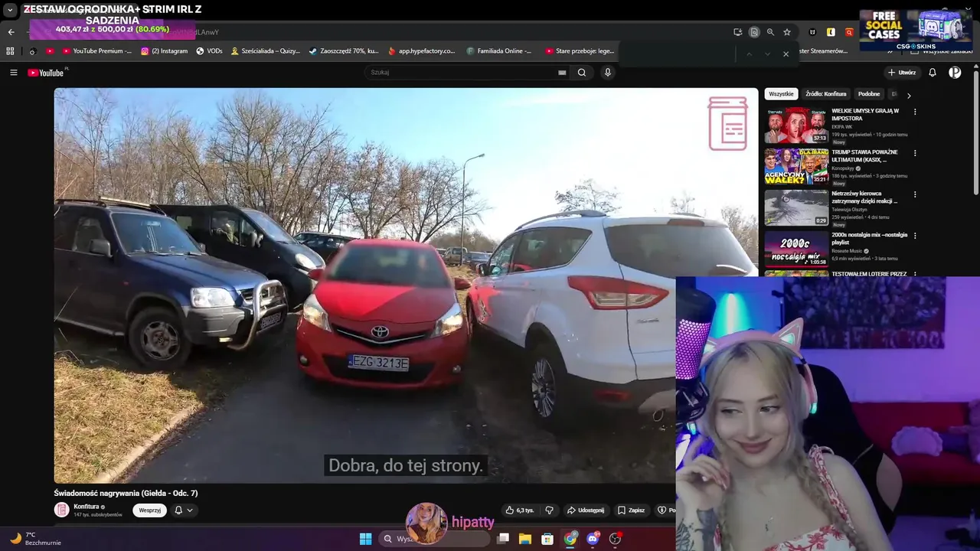The image size is (980, 551).
Task: Click the Konopskyy channel name
Action: (843, 168)
